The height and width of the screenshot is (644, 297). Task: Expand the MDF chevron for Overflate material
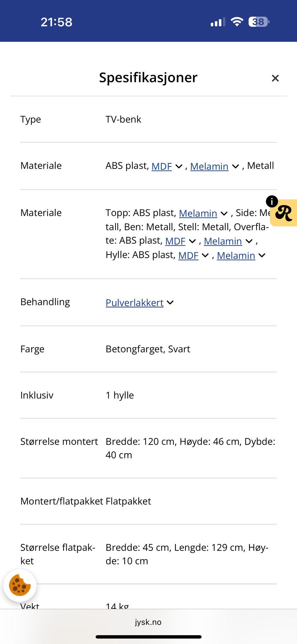tap(192, 241)
